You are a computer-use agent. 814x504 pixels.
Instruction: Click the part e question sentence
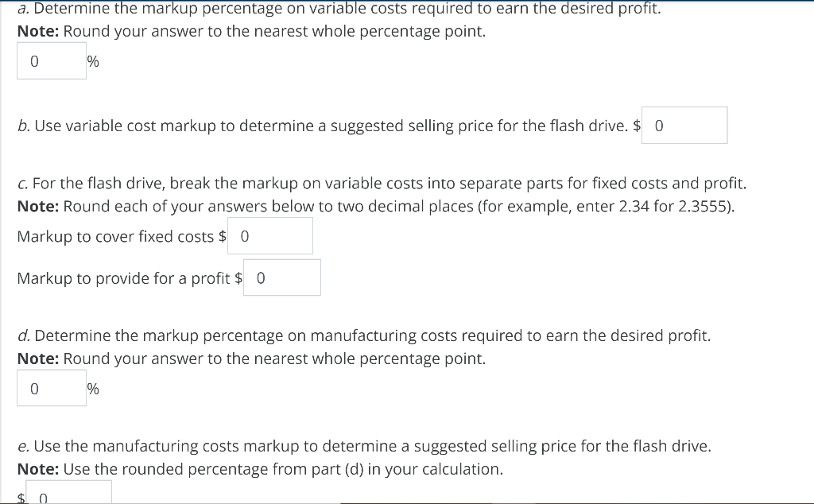364,446
